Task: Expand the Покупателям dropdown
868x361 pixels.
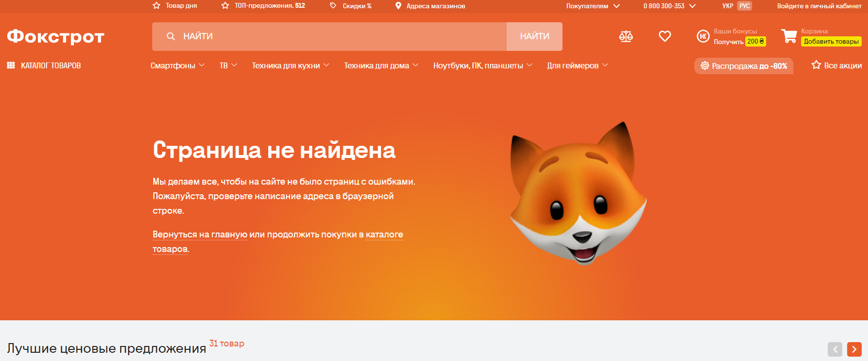Action: point(593,6)
